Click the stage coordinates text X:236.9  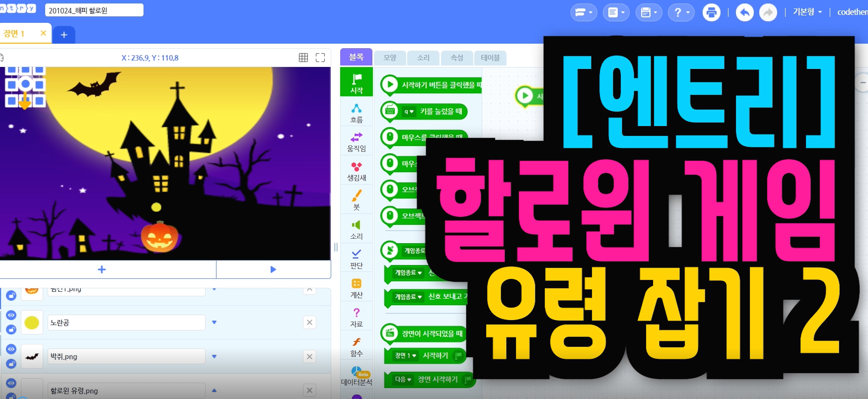(150, 58)
